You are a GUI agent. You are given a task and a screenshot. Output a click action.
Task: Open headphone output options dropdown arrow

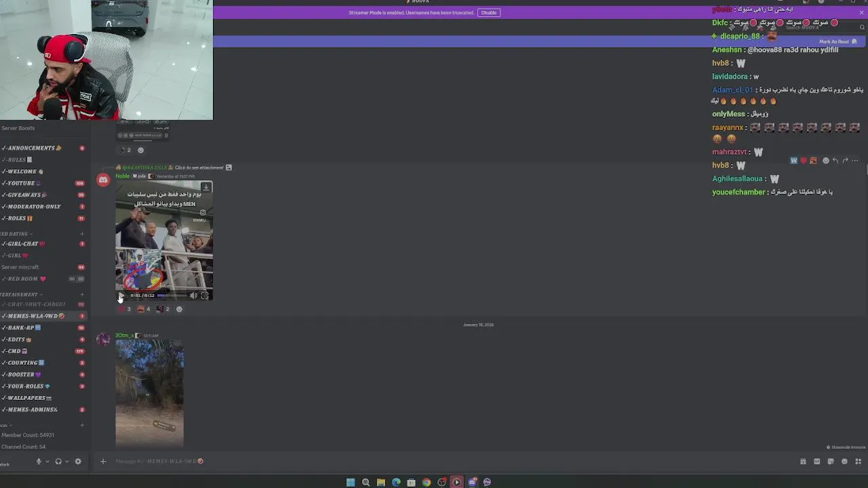tap(66, 462)
